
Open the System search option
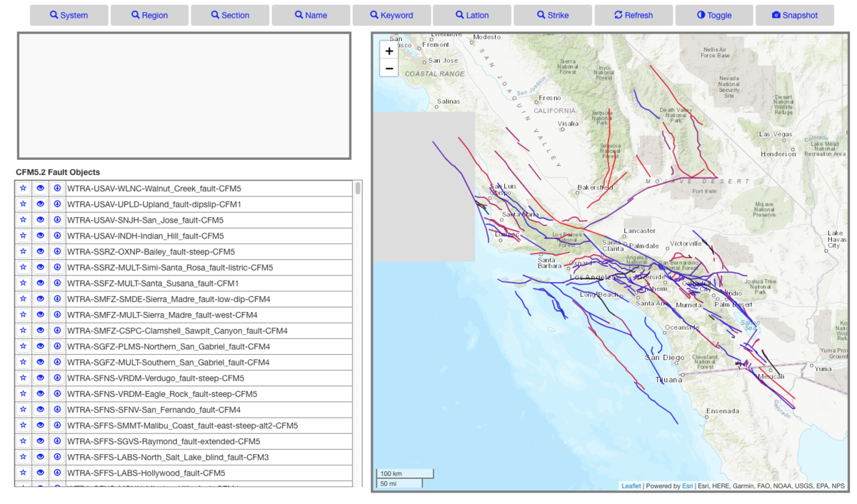(69, 15)
